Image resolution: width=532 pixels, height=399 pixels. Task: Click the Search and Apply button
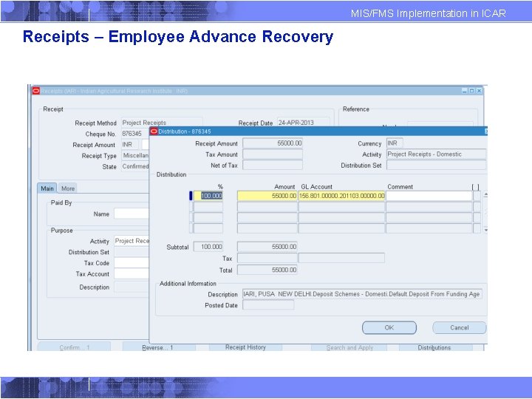(349, 347)
